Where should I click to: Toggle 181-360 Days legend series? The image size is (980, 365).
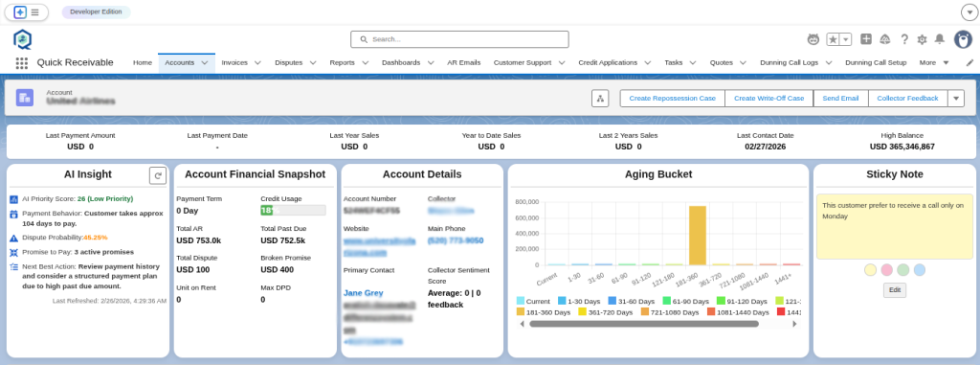click(x=544, y=311)
